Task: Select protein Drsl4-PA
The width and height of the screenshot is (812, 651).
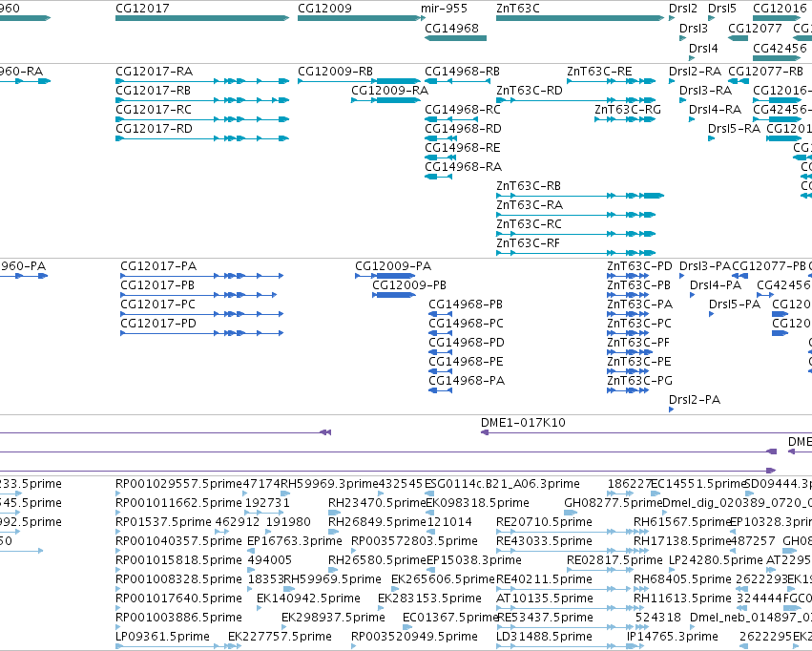Action: coord(693,295)
